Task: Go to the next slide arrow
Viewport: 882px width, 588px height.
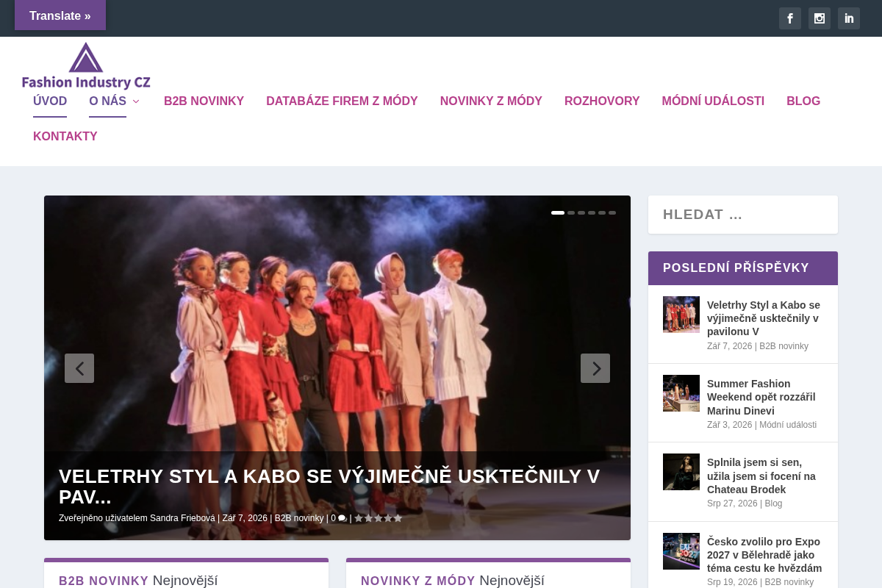Action: coord(595,368)
